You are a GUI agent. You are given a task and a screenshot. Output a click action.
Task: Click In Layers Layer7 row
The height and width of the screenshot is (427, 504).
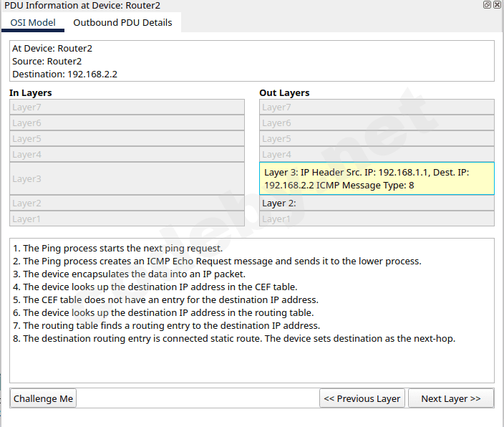[127, 107]
